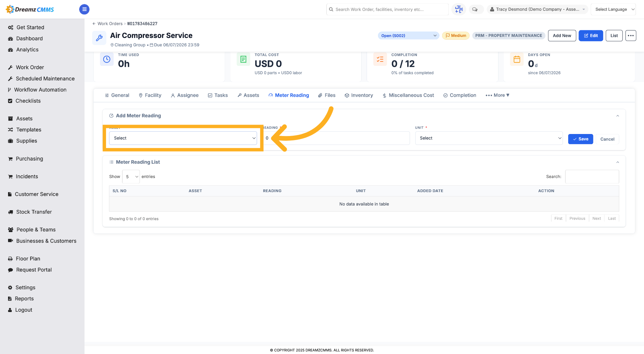Screen dimensions: 644x354
Task: Click the List button
Action: coord(614,36)
